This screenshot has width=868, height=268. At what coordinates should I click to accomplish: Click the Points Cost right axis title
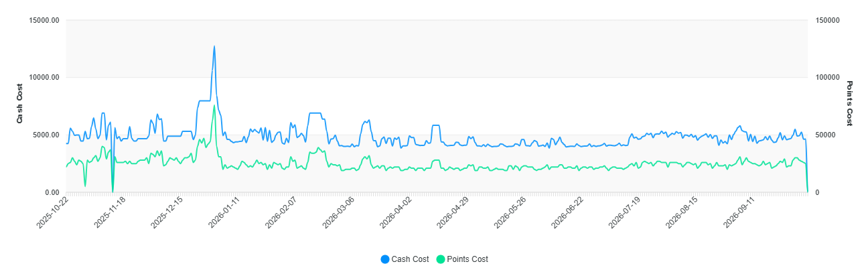[x=849, y=104]
